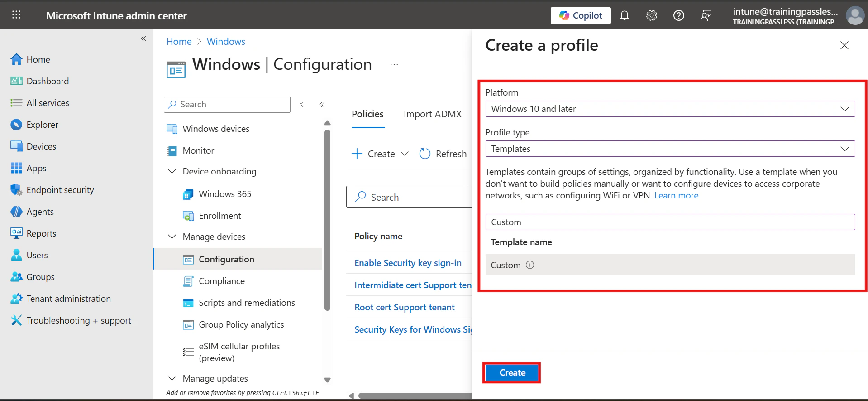Open Security Keys for Windows Sign-in policy
The height and width of the screenshot is (401, 868).
click(413, 329)
